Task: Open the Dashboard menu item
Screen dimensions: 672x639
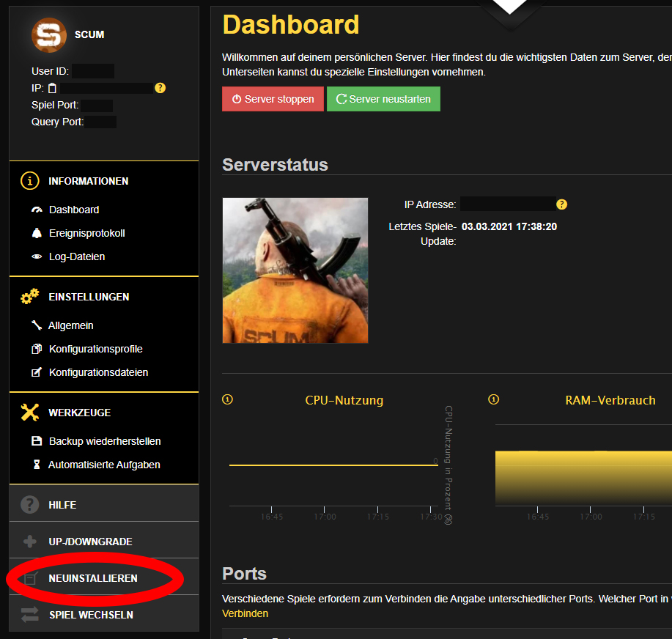Action: pos(73,210)
